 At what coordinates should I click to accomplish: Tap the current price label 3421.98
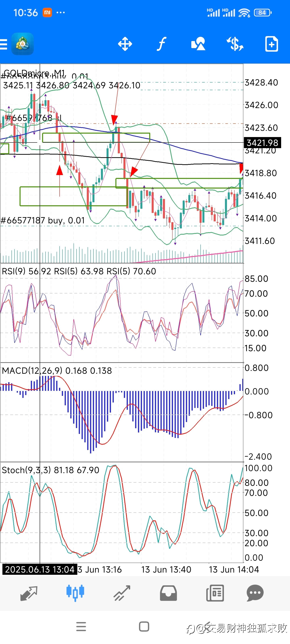(x=262, y=143)
